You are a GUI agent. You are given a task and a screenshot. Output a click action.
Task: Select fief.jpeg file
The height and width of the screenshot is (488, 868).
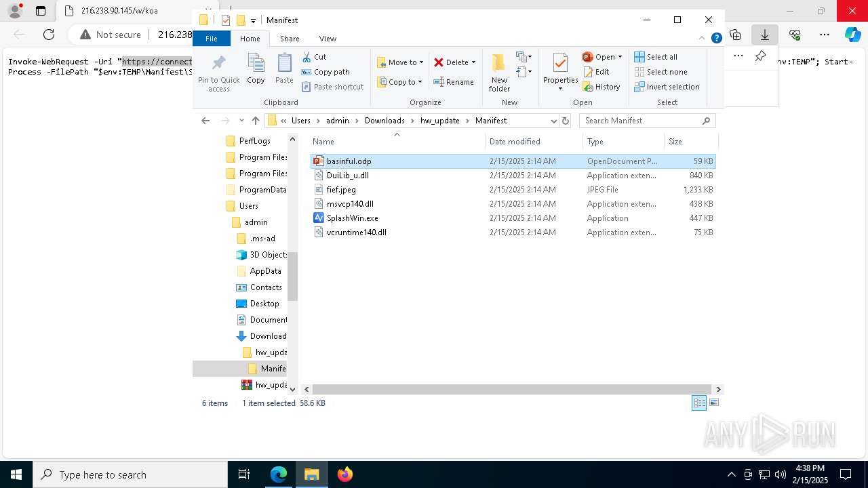pos(513,190)
